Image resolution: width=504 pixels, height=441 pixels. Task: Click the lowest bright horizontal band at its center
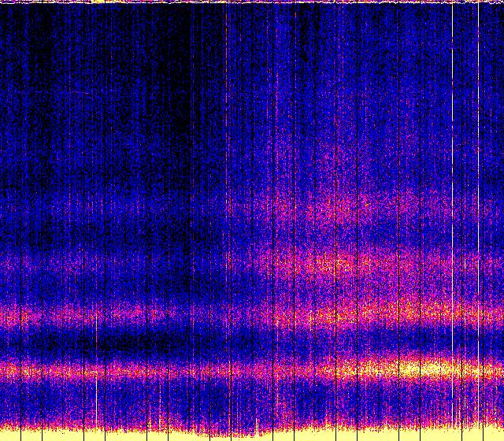(x=252, y=370)
